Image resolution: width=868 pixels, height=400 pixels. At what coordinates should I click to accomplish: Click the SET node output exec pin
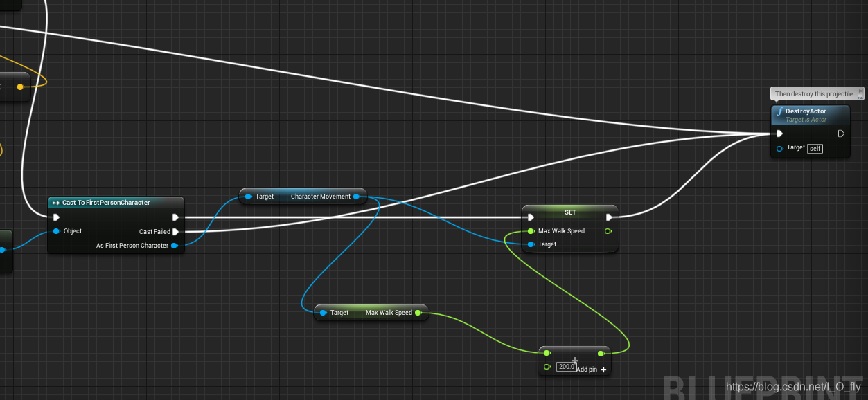(x=609, y=217)
